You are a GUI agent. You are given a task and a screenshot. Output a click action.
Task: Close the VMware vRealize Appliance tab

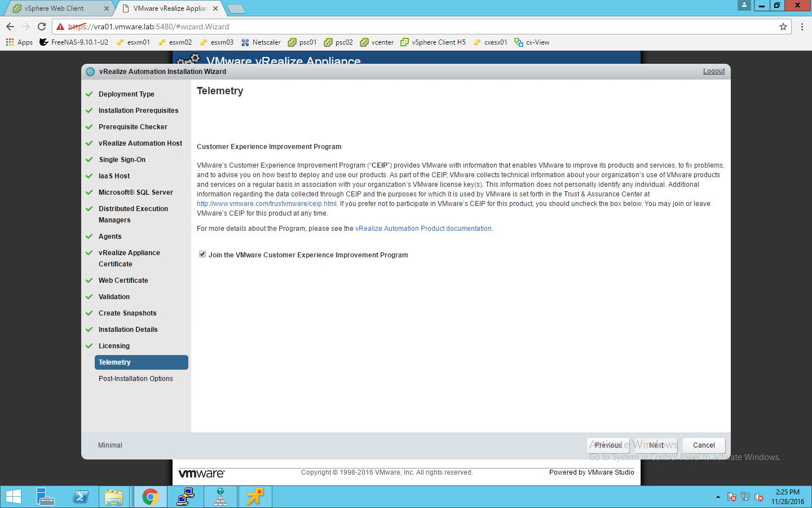click(215, 8)
